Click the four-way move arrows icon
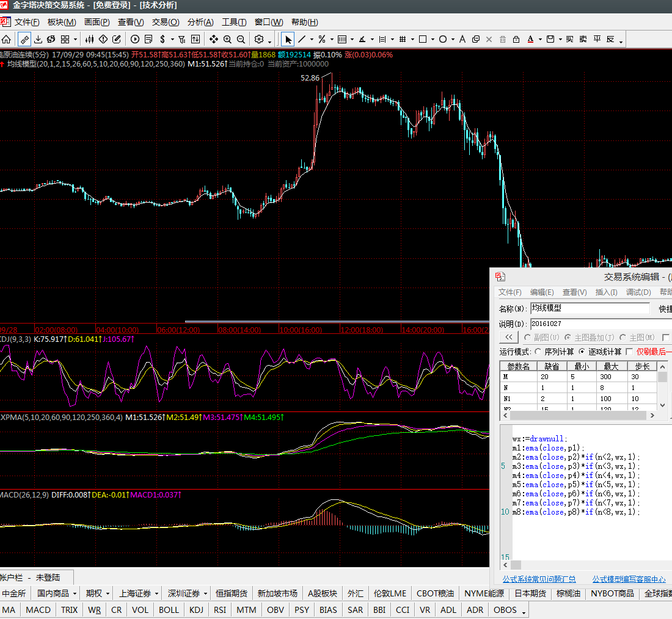Screen dimensions: 672x619 pyautogui.click(x=213, y=40)
